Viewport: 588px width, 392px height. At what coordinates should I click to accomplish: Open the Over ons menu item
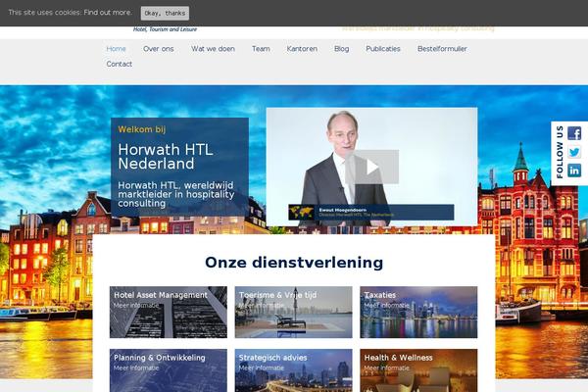pos(158,49)
